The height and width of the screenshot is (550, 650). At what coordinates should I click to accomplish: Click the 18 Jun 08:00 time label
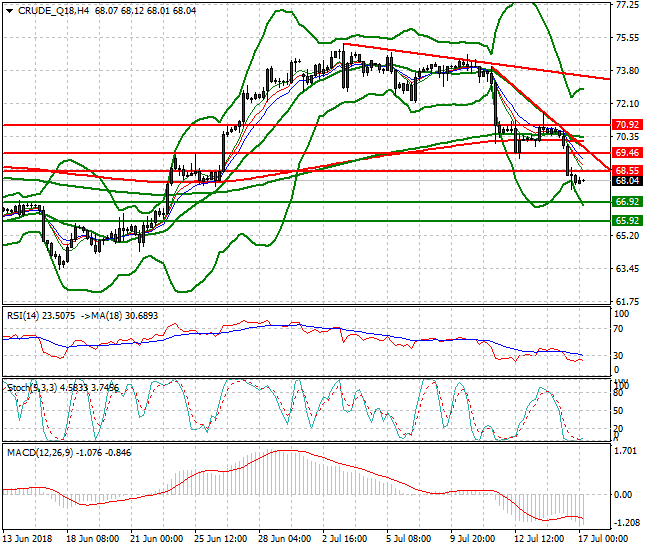(93, 539)
